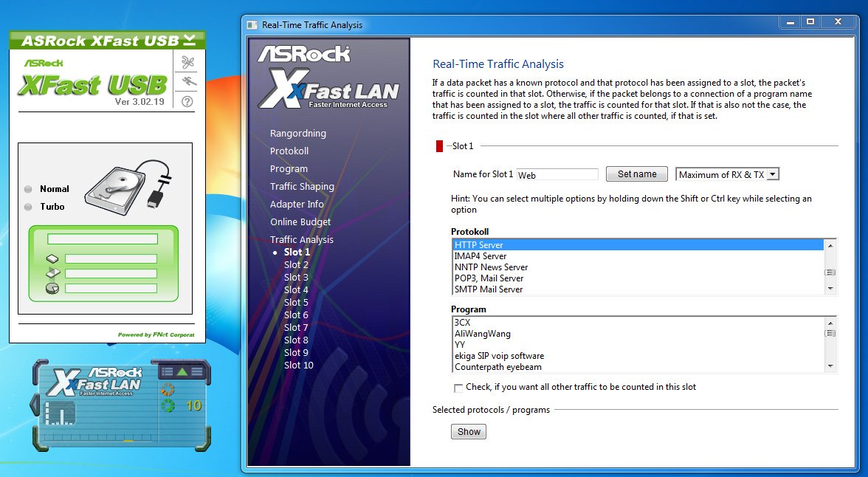Click the bar graph icon on XFast LAN widget
Viewport: 868px width, 477px height.
point(59,413)
